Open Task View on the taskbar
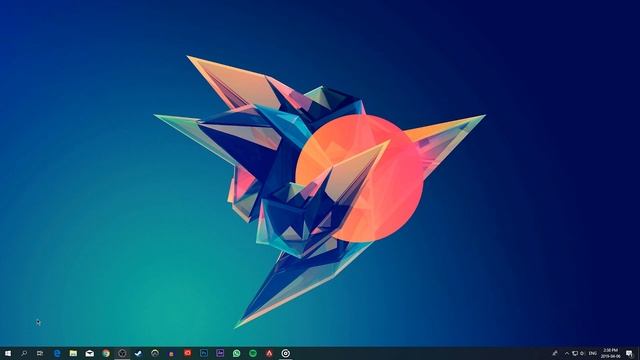The height and width of the screenshot is (360, 640). (40, 353)
